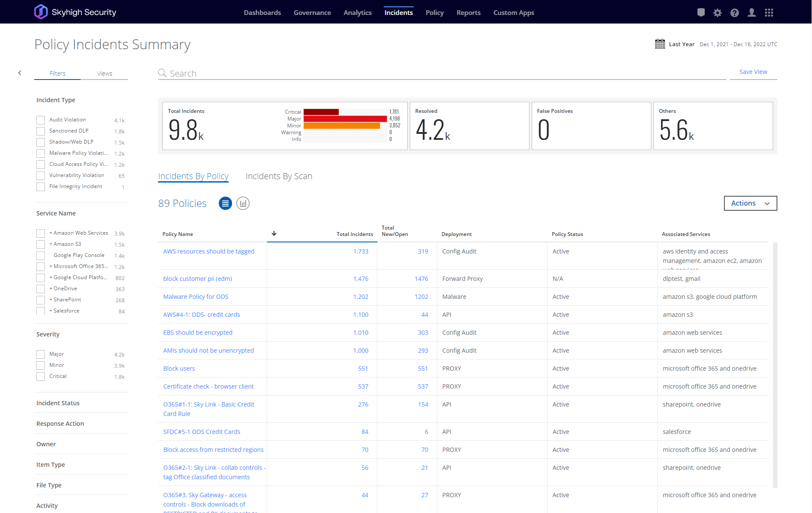Viewport: 812px width, 513px height.
Task: Tick the Critical severity checkbox
Action: click(x=41, y=377)
